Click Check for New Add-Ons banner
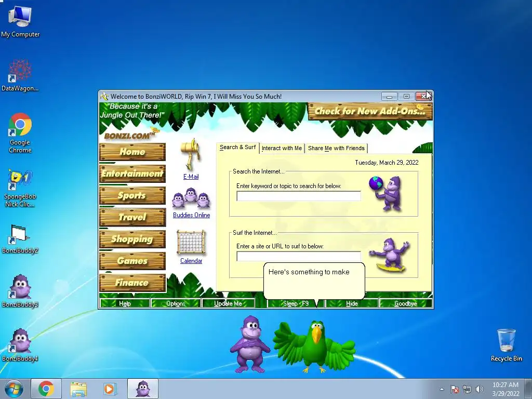The image size is (532, 399). pyautogui.click(x=370, y=111)
